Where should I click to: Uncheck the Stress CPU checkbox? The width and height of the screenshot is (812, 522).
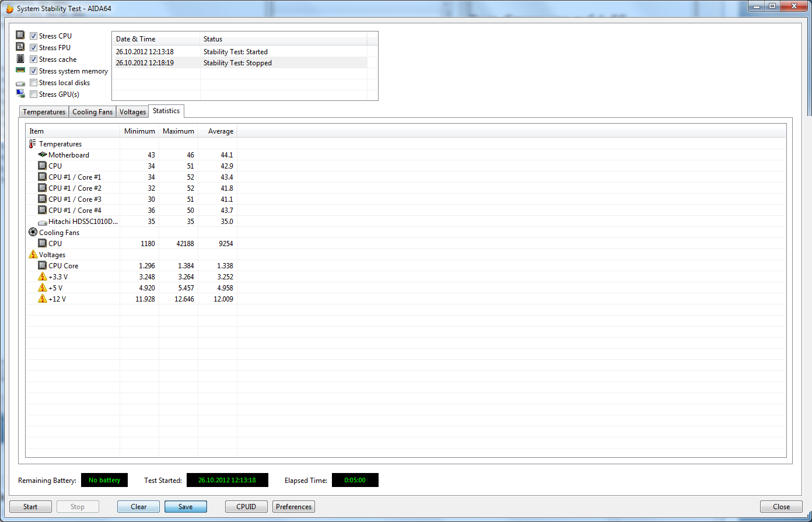34,36
